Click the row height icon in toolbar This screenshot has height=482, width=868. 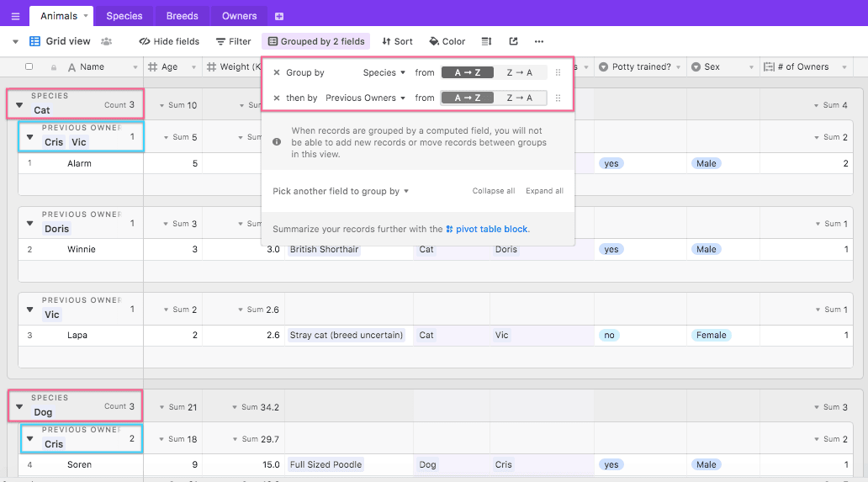pyautogui.click(x=486, y=41)
